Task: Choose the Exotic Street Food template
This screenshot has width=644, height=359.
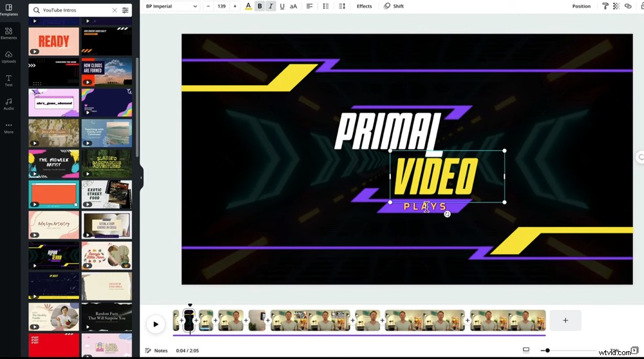Action: click(107, 194)
